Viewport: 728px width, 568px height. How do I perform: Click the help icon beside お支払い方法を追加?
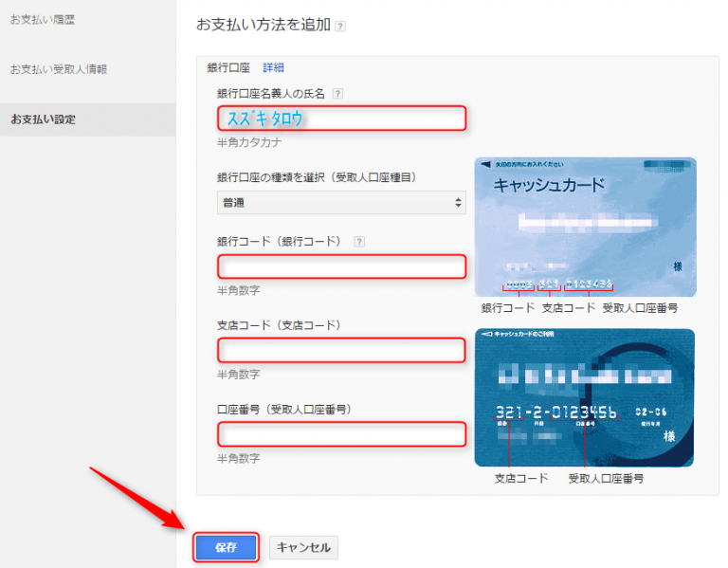click(x=340, y=27)
